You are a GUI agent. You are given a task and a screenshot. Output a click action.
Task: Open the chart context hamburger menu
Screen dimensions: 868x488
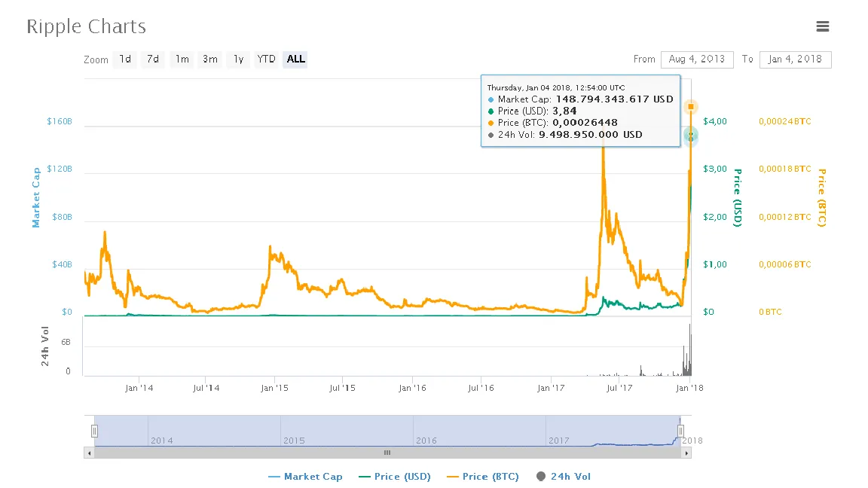[822, 26]
